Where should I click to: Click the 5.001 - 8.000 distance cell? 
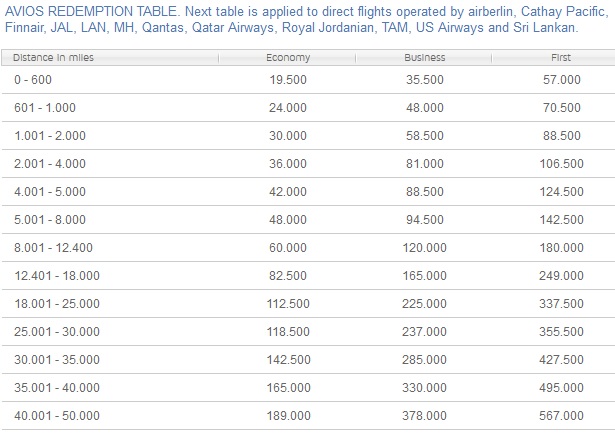46,218
